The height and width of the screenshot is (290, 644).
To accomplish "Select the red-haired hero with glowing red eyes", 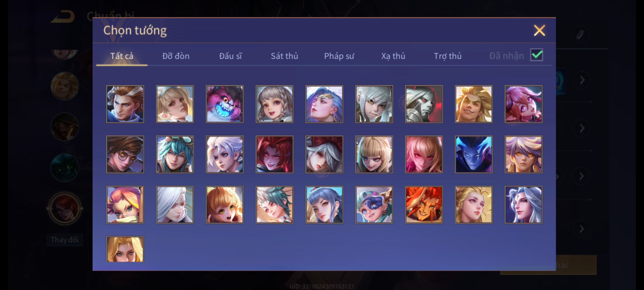I will coord(275,154).
